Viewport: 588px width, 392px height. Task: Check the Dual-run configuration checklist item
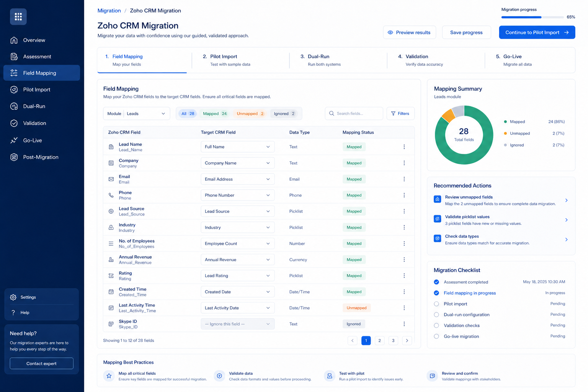(x=436, y=315)
